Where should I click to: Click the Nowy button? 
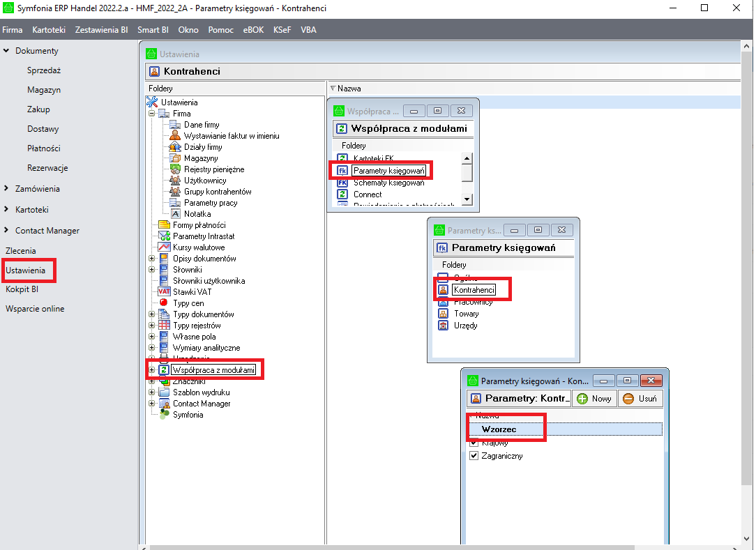pos(594,399)
